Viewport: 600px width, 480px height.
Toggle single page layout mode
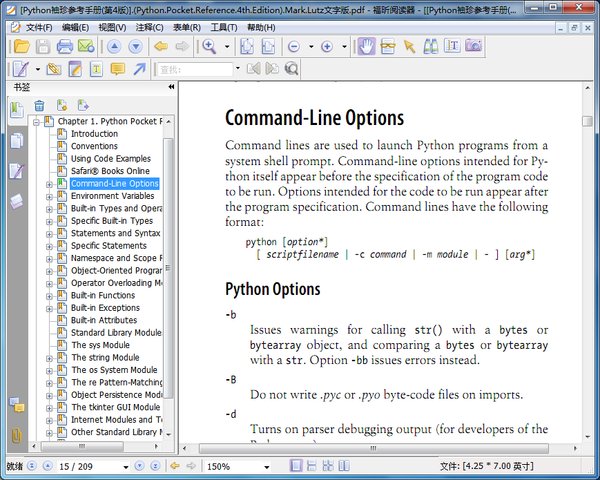coord(295,466)
